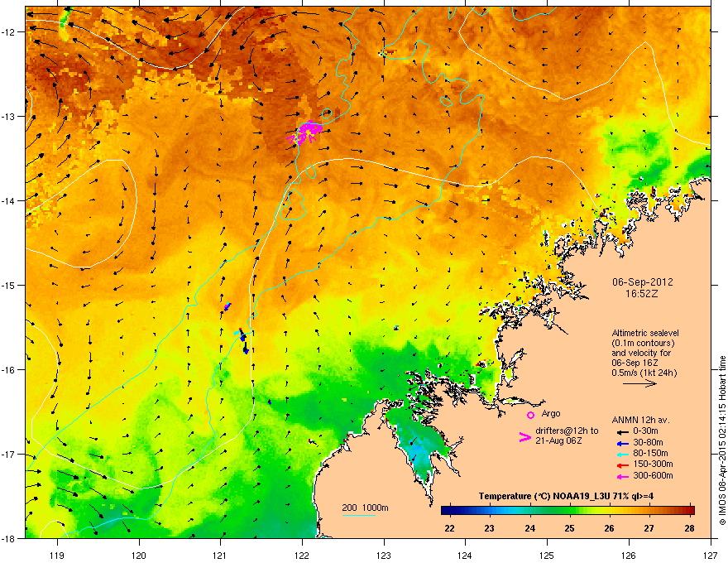Click the blue 30-80m legend arrow
The height and width of the screenshot is (563, 728).
coord(623,443)
